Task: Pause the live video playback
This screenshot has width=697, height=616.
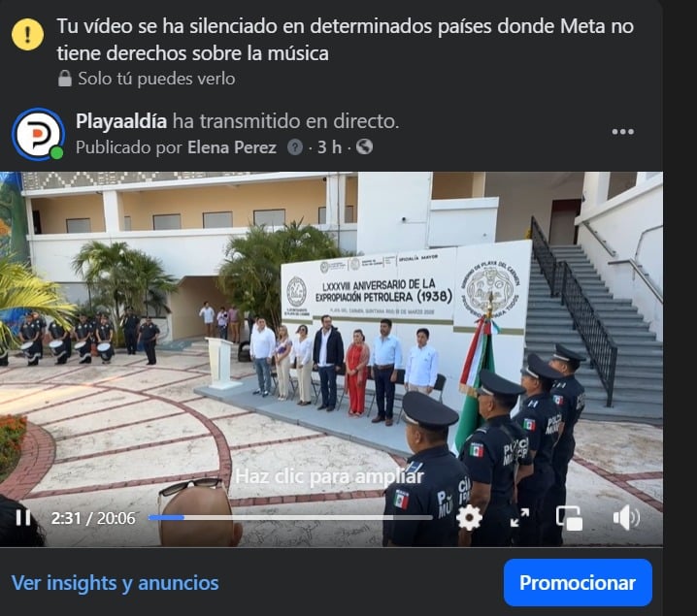Action: pyautogui.click(x=23, y=517)
